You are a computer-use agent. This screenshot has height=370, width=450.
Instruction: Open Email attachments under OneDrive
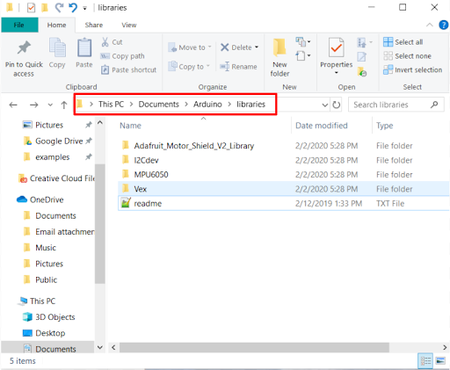click(59, 232)
